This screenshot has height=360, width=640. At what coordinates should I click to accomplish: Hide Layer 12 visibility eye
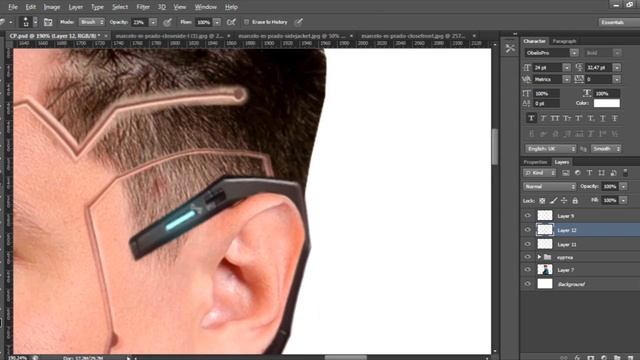coord(528,230)
